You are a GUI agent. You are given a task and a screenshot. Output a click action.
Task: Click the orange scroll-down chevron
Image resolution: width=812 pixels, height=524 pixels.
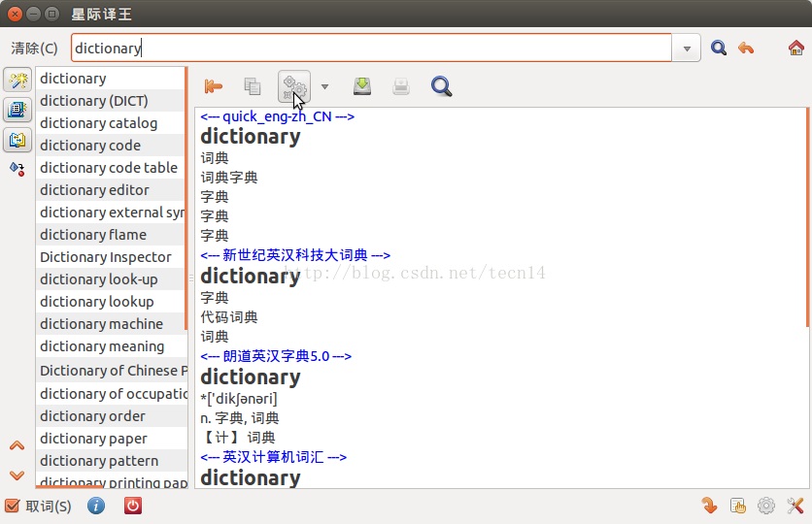17,475
